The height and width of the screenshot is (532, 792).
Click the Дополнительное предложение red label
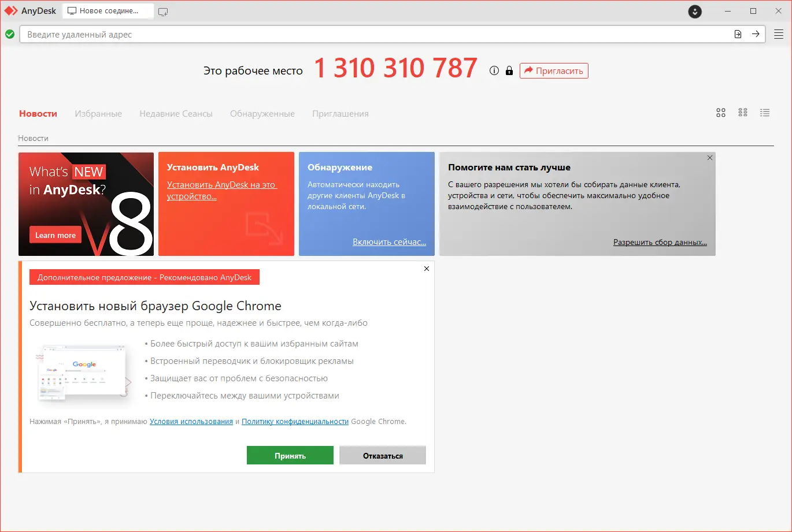pos(145,277)
